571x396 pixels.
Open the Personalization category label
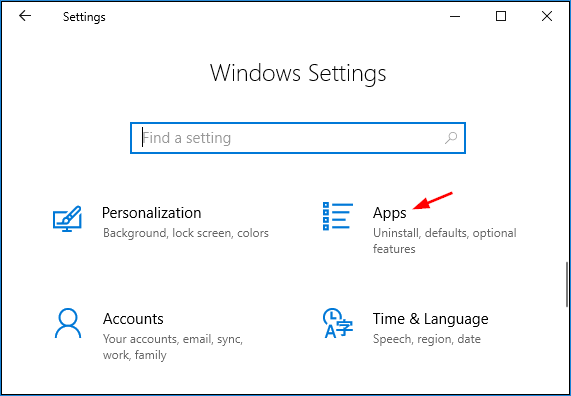151,213
